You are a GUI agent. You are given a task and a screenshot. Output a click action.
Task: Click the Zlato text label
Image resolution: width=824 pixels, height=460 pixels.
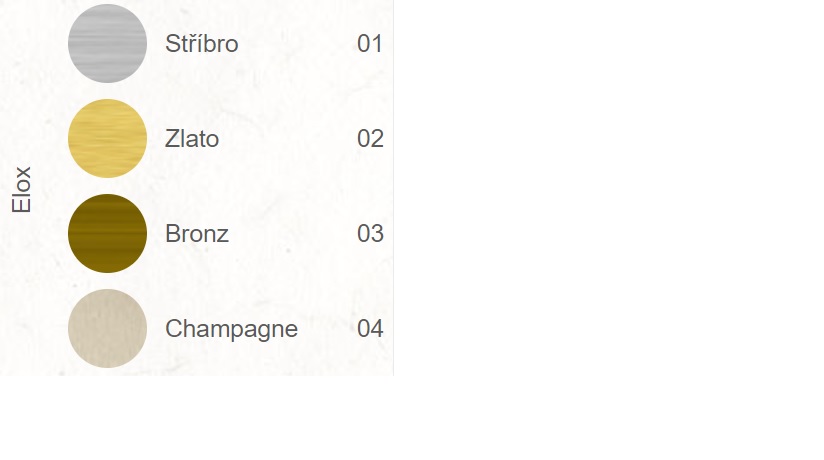pyautogui.click(x=192, y=139)
